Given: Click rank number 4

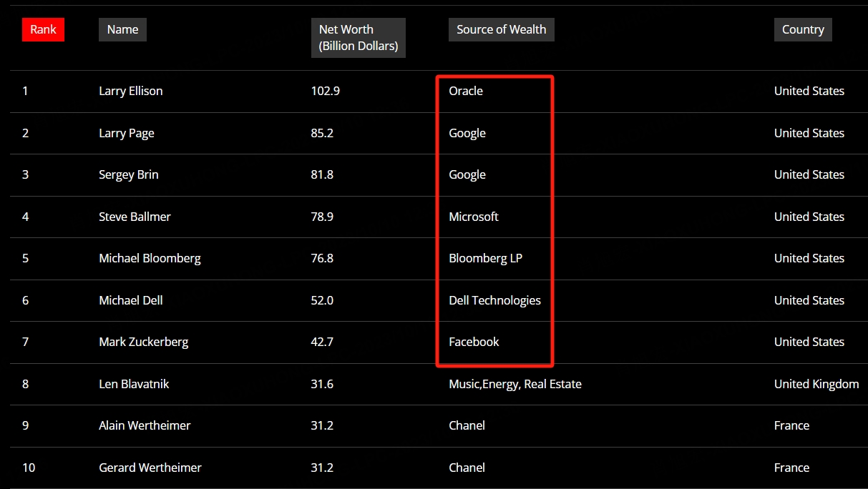Looking at the screenshot, I should 25,217.
